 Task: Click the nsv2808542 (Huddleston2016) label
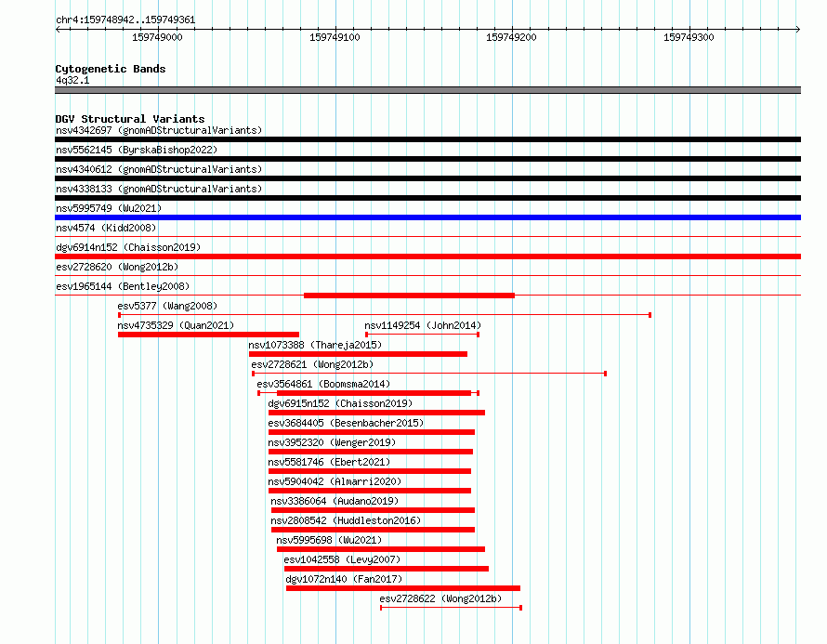[x=346, y=520]
